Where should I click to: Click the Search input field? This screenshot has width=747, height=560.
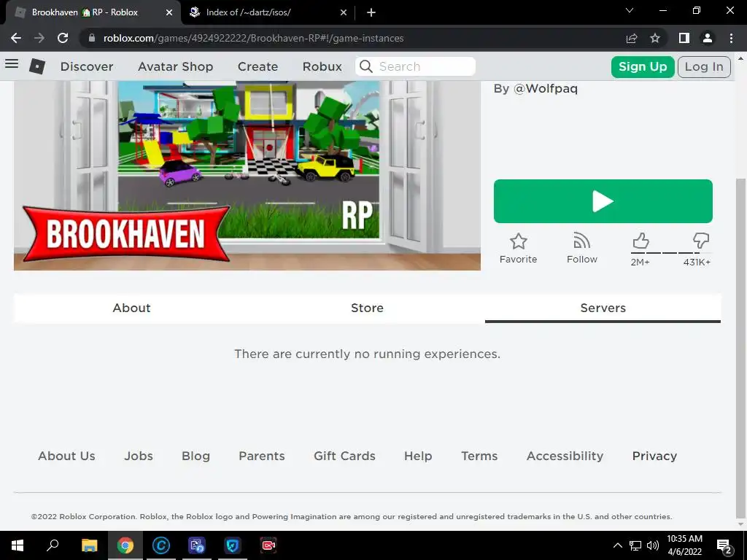(x=415, y=66)
